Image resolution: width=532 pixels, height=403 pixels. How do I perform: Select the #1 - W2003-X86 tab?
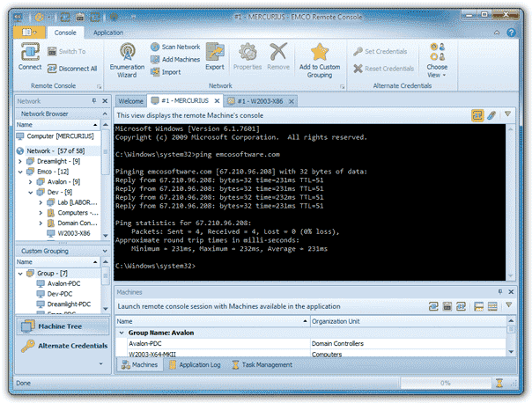point(260,101)
